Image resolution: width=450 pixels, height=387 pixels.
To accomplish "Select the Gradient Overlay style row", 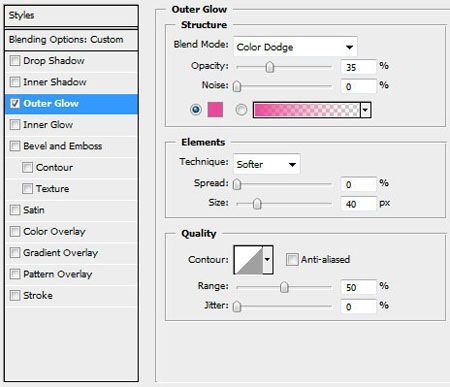I will click(71, 253).
